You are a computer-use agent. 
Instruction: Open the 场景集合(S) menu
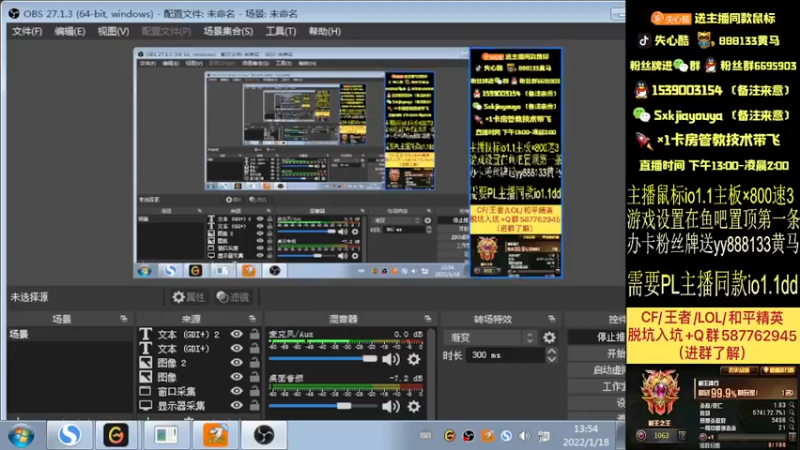(228, 32)
